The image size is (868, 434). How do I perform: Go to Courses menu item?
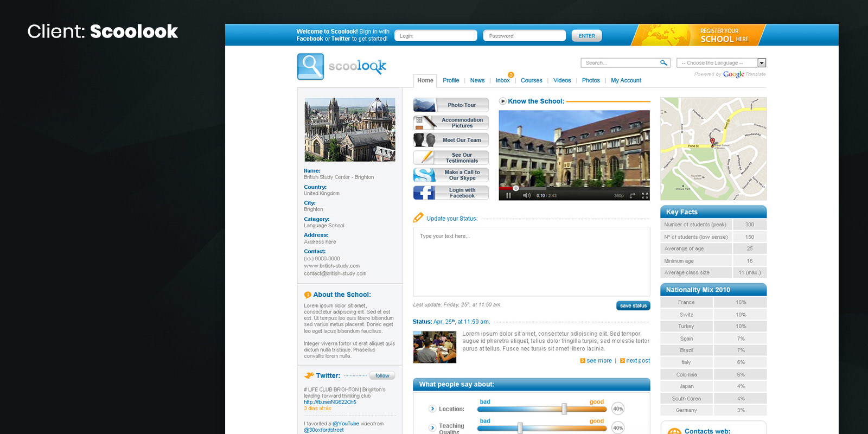[532, 80]
